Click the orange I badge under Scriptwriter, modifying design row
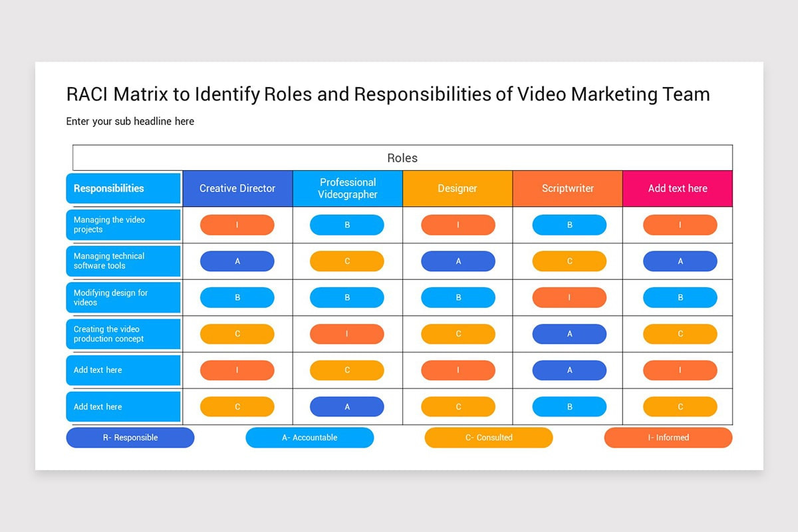Image resolution: width=798 pixels, height=532 pixels. pos(568,297)
